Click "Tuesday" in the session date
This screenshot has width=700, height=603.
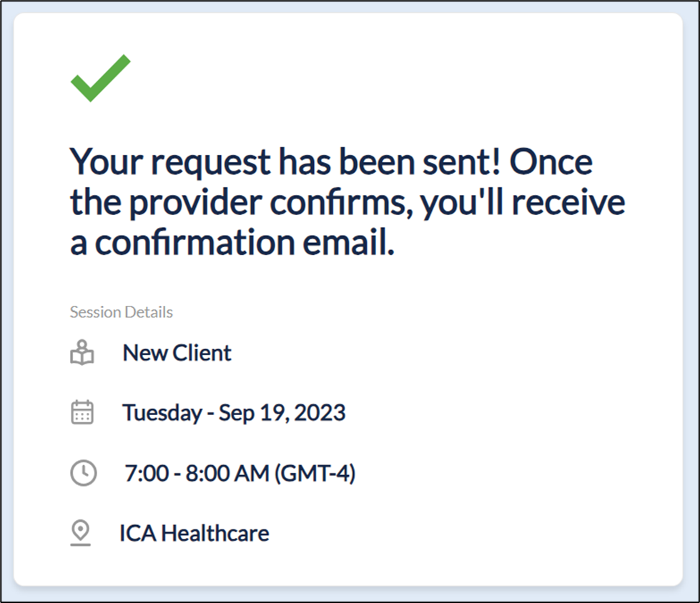162,413
